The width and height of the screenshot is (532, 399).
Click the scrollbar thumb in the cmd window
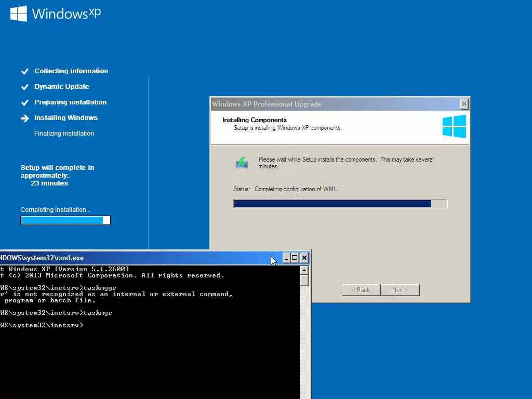[x=304, y=281]
